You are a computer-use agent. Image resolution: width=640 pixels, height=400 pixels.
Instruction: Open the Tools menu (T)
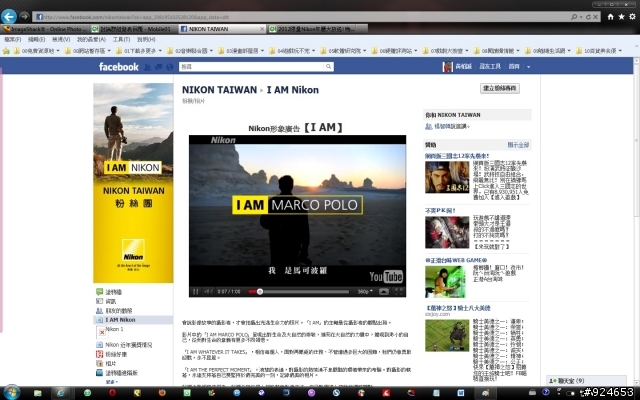121,40
